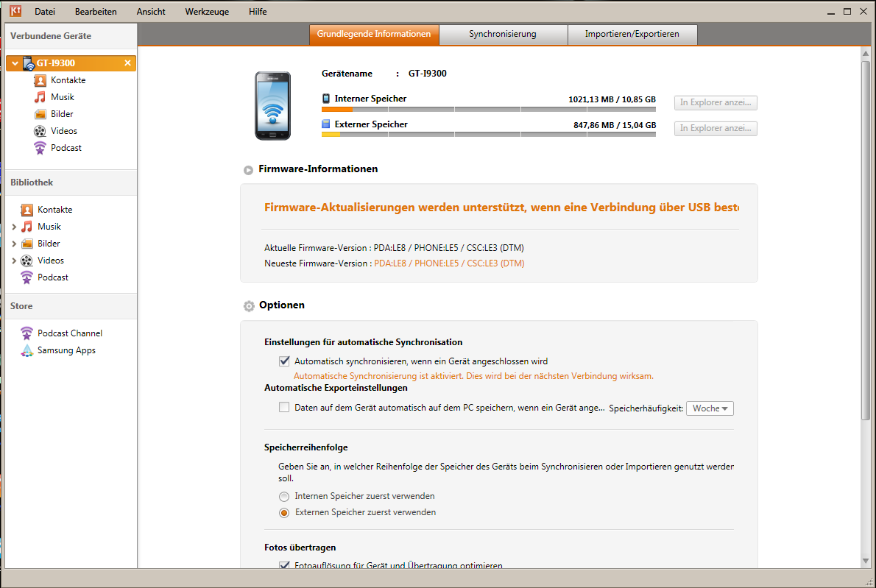Click the Samsung Apps store icon
Image resolution: width=876 pixels, height=588 pixels.
pyautogui.click(x=27, y=351)
